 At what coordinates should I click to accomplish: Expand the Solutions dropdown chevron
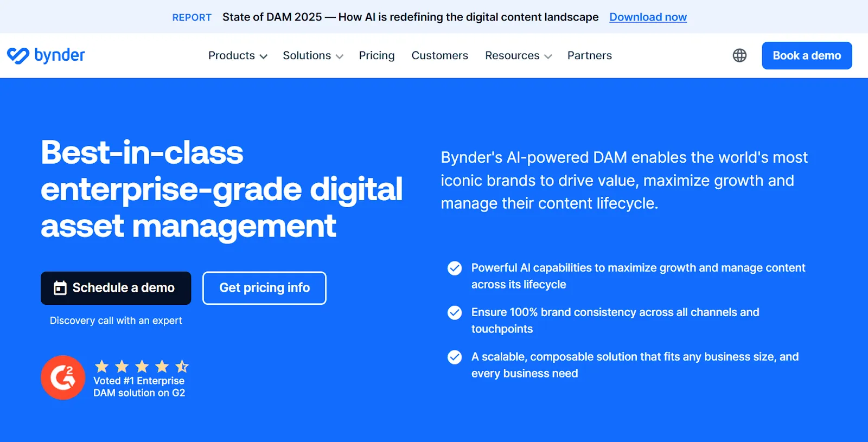[340, 56]
